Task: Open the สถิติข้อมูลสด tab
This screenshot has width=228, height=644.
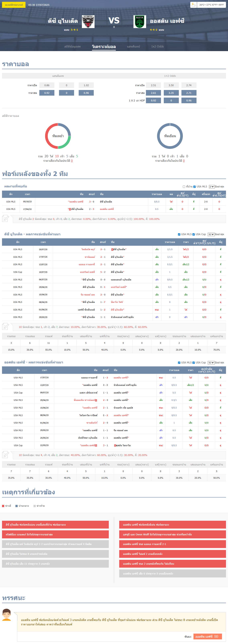Action: 72,47
